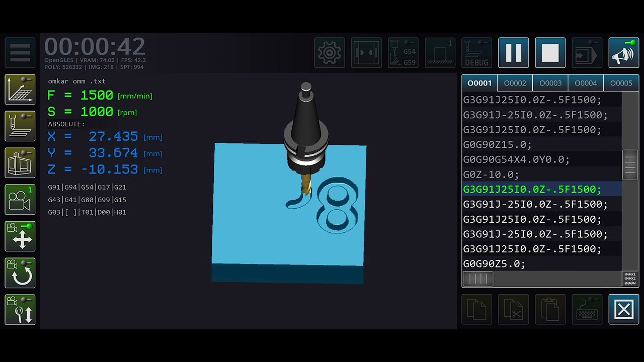Toggle the camera pan mode
644x362 pixels.
20,236
